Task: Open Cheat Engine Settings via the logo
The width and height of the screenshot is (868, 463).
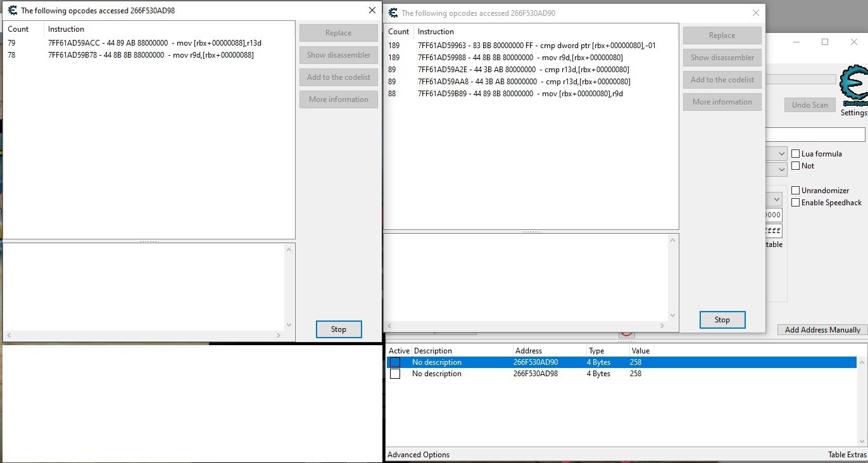Action: pyautogui.click(x=853, y=87)
